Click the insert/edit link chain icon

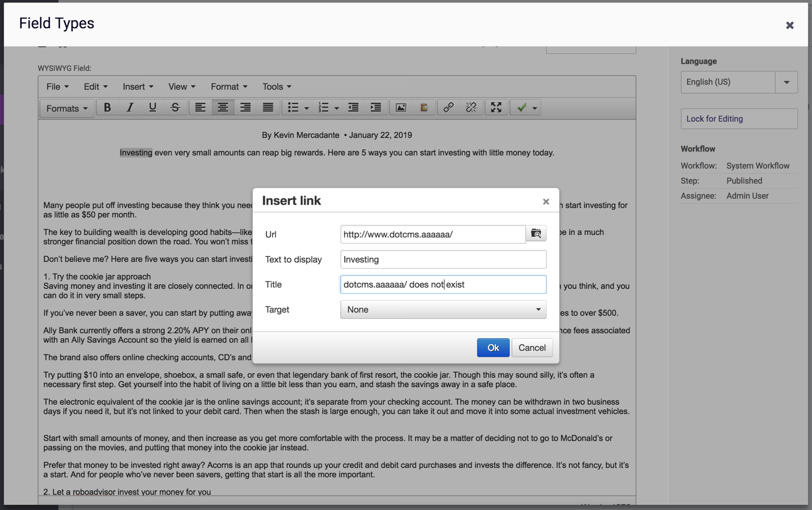tap(448, 108)
